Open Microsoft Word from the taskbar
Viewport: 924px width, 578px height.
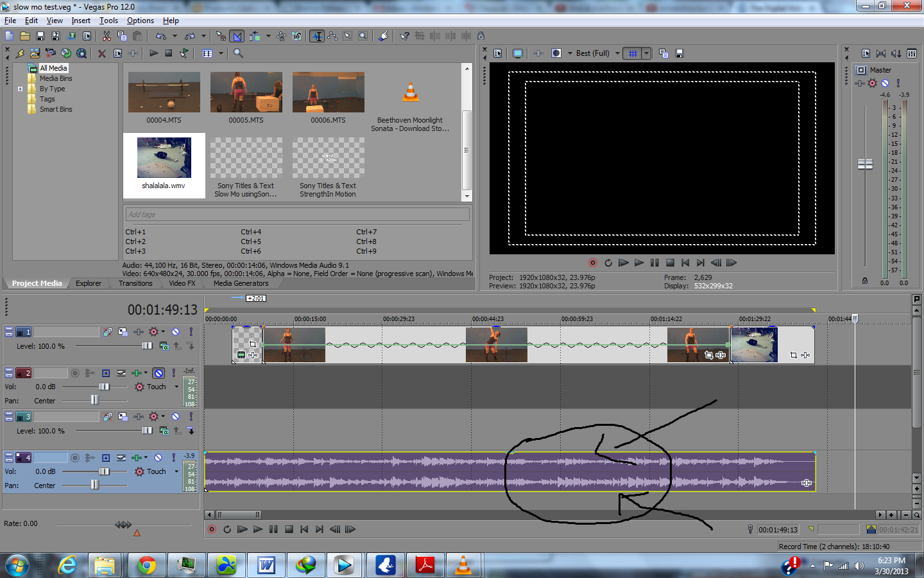point(266,565)
